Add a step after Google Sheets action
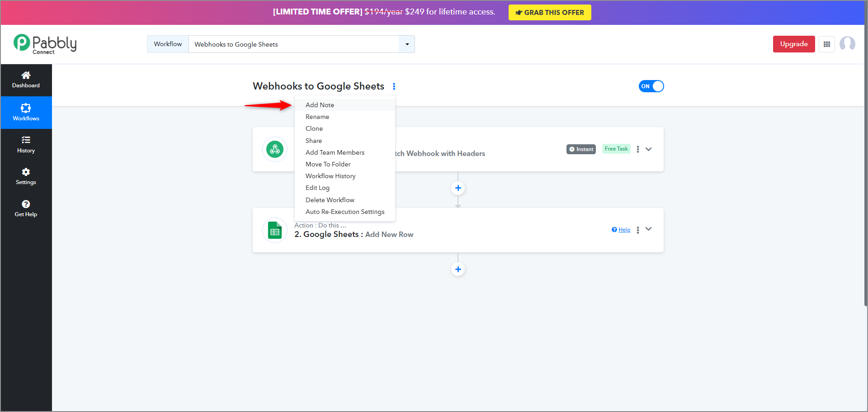This screenshot has width=868, height=412. click(458, 270)
